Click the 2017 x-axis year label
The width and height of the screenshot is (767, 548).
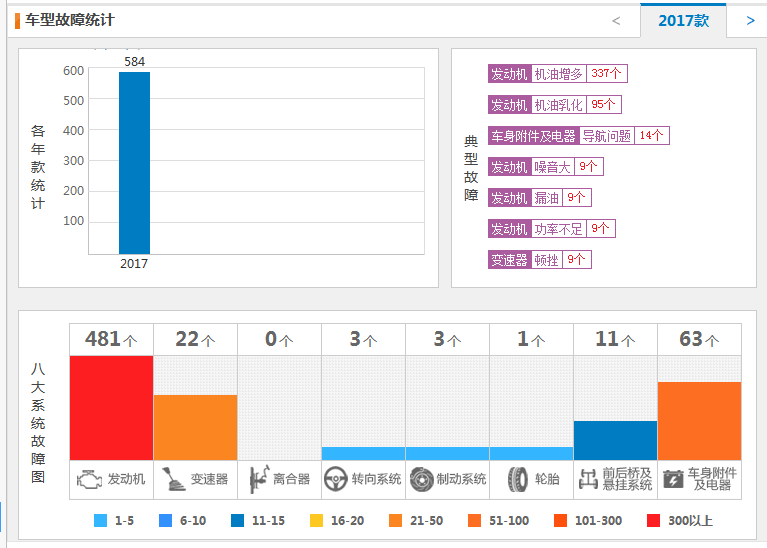tap(134, 264)
